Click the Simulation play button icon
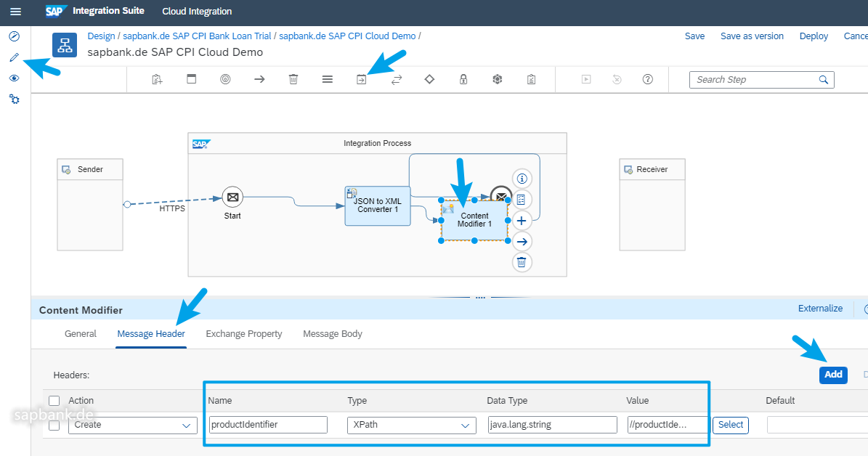Image resolution: width=868 pixels, height=456 pixels. tap(586, 79)
